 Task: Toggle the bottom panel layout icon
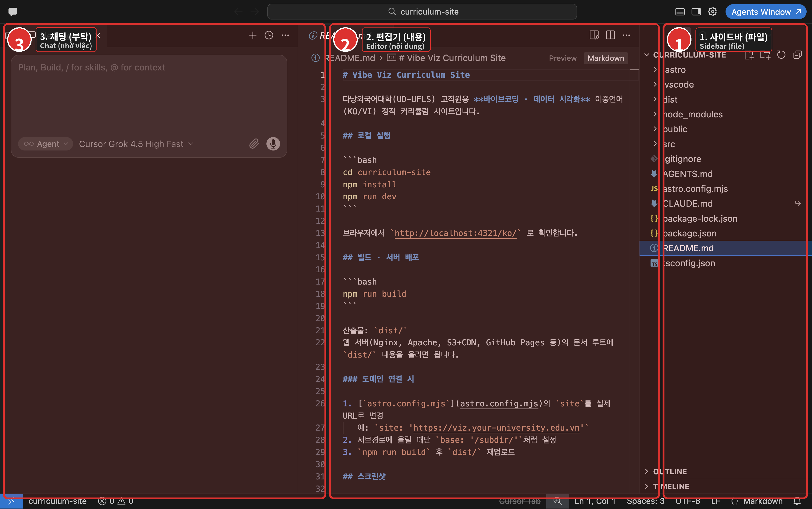tap(680, 12)
